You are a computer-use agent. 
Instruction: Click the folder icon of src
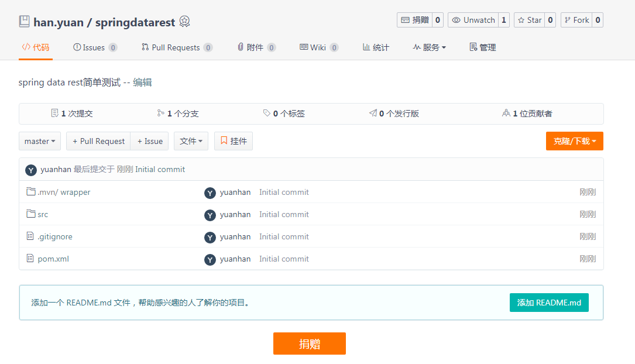31,214
